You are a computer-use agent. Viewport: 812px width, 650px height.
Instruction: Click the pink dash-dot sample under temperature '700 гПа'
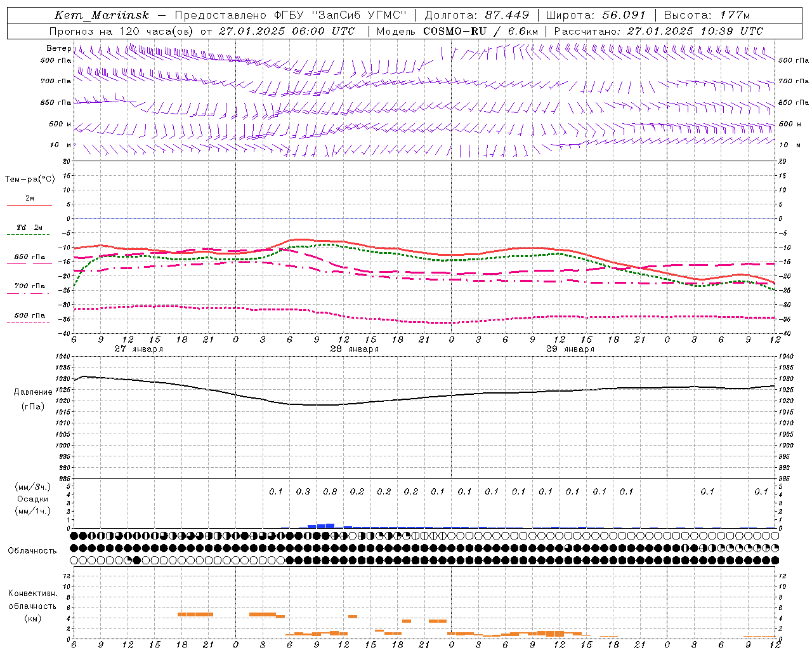click(29, 293)
